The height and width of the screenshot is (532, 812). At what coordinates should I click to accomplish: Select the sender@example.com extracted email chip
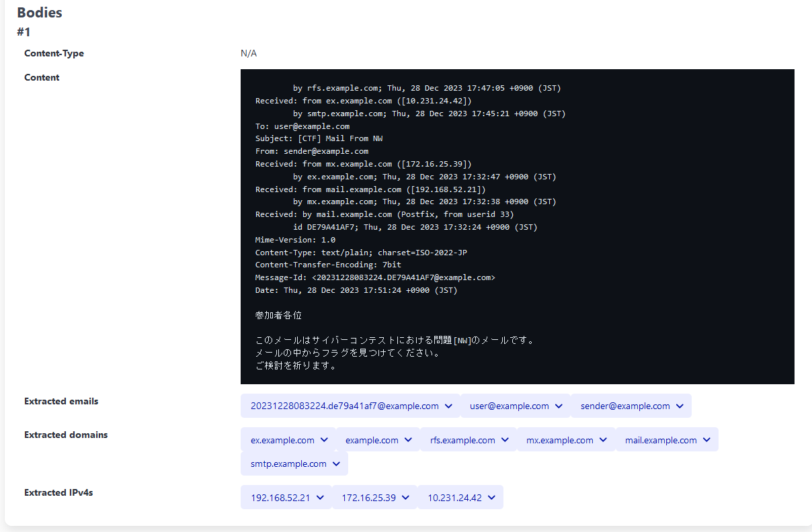(x=625, y=406)
